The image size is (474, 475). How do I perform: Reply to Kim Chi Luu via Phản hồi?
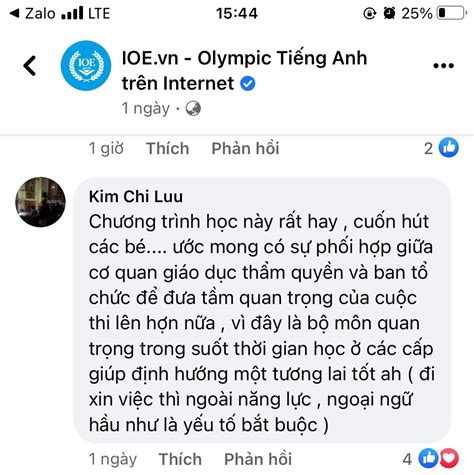[x=258, y=459]
